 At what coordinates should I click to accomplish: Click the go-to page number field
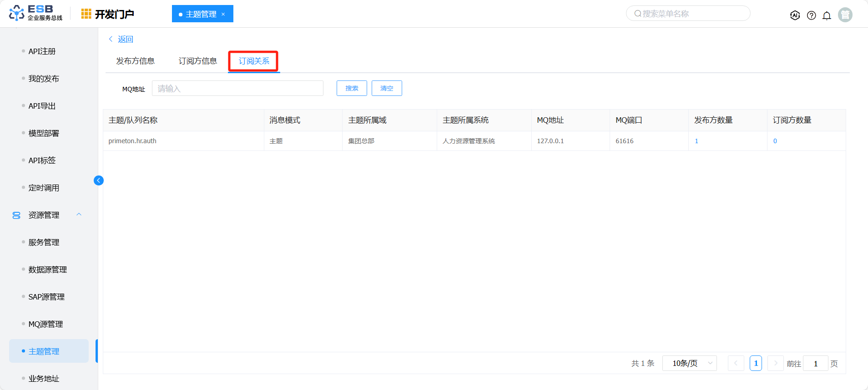[815, 363]
